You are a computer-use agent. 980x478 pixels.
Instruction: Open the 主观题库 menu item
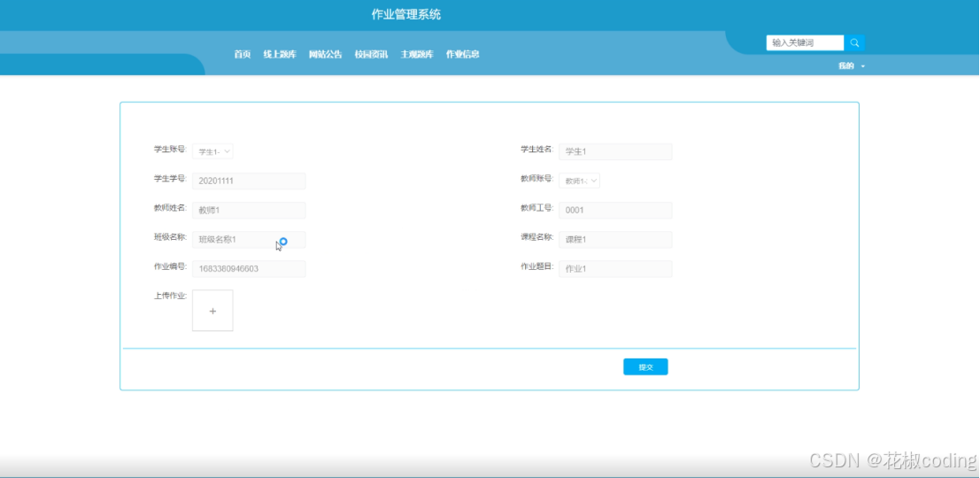coord(417,54)
